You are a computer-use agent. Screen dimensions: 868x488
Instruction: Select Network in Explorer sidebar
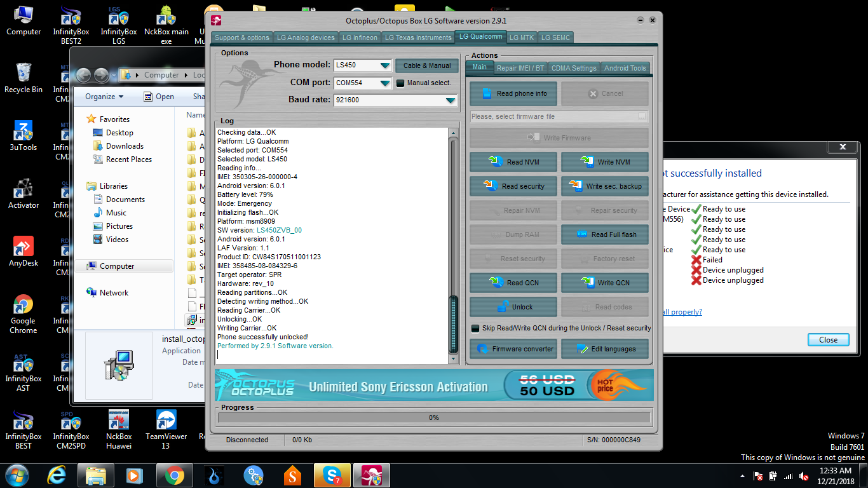coord(114,293)
